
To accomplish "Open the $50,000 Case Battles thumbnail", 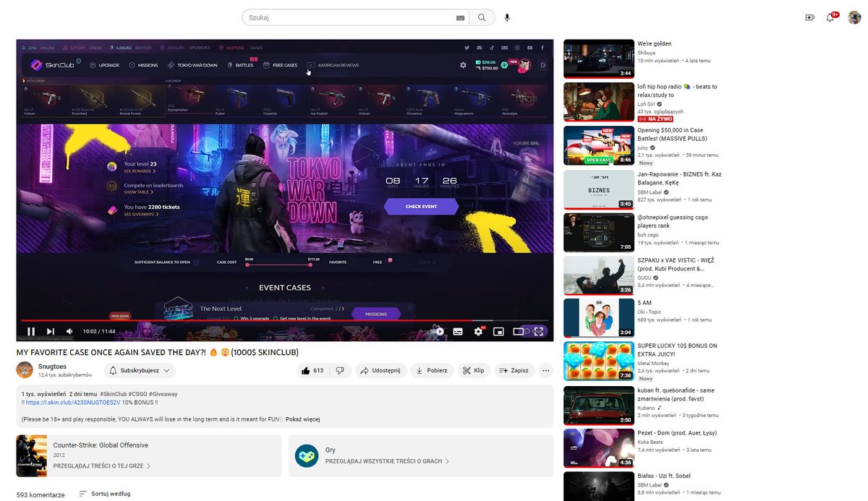I will (x=599, y=145).
